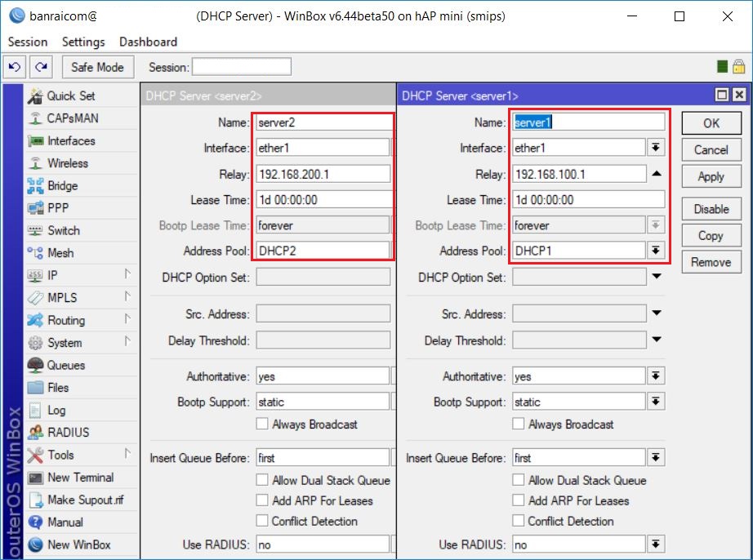Image resolution: width=753 pixels, height=560 pixels.
Task: Collapse the Relay field in server1
Action: [657, 174]
